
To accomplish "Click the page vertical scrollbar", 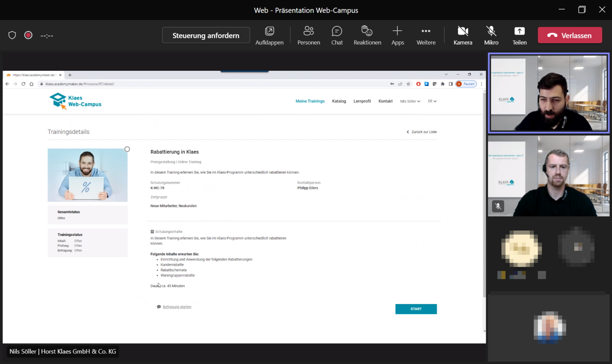I will click(x=485, y=194).
